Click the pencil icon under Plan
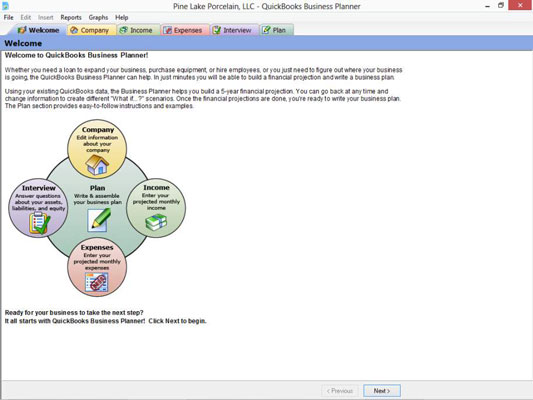Viewport: 533px width, 400px height. coord(99,220)
